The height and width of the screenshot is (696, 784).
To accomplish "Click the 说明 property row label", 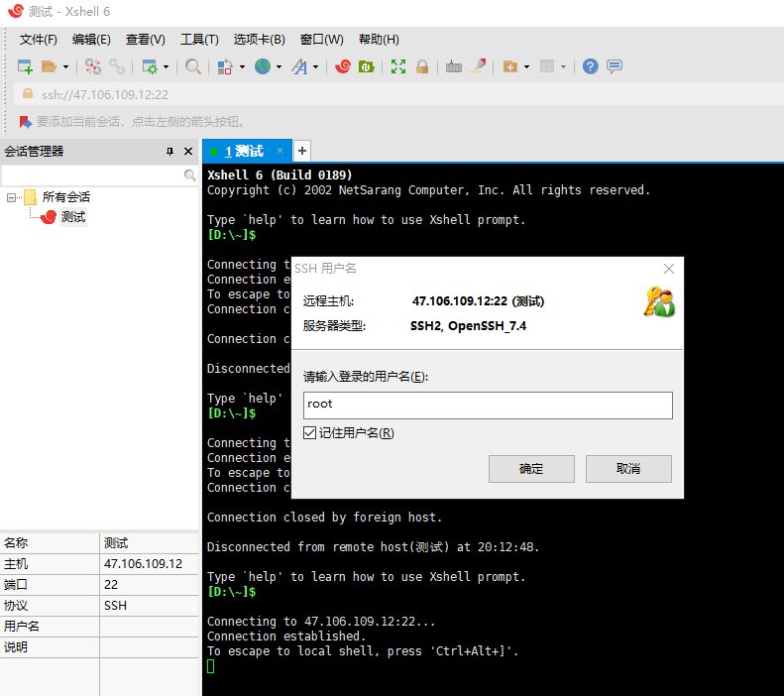I will click(x=16, y=647).
